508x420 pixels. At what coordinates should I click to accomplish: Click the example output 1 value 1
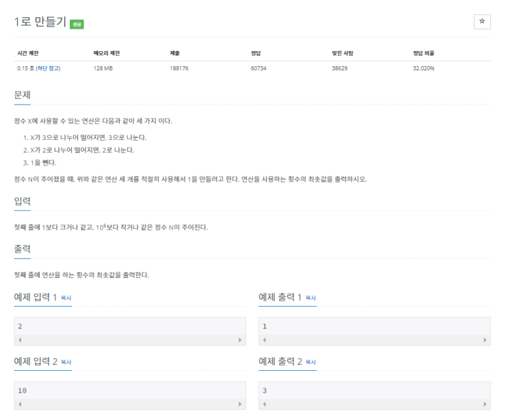point(265,326)
